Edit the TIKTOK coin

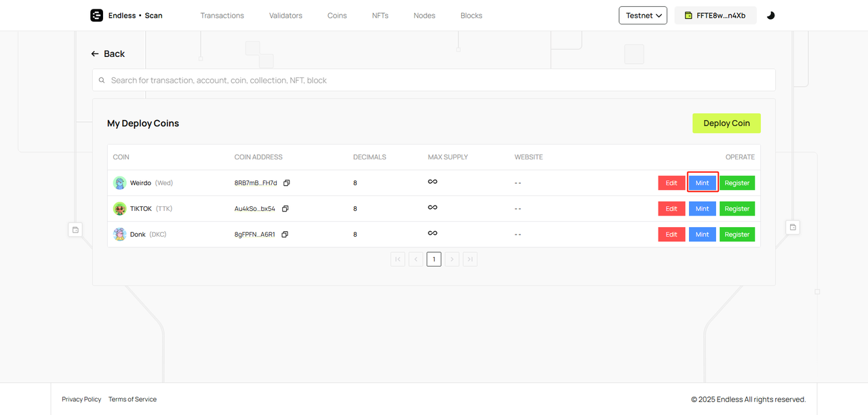tap(671, 209)
